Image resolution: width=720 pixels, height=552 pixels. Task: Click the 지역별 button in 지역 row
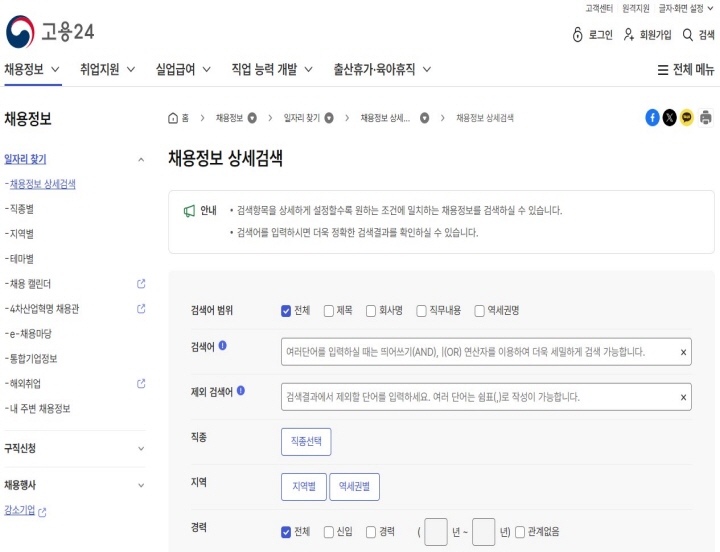(x=304, y=487)
